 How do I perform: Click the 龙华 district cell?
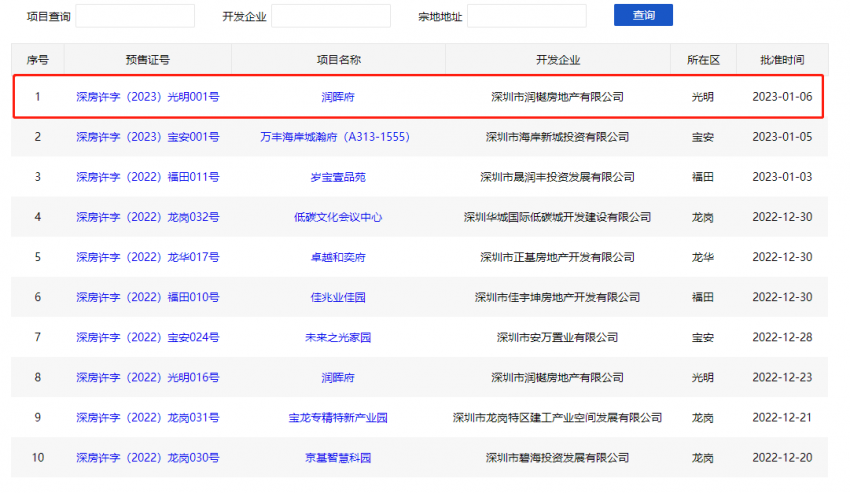click(703, 258)
